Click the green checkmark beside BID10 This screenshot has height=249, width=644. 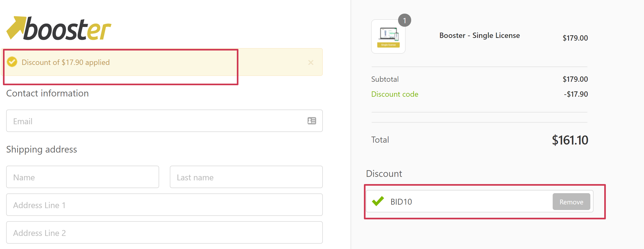pos(378,201)
